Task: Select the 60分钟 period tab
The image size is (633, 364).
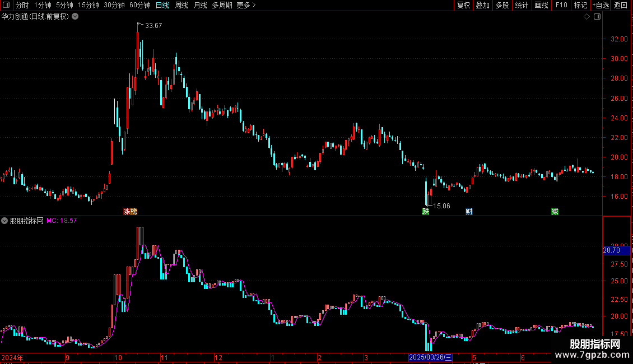Action: pos(139,5)
